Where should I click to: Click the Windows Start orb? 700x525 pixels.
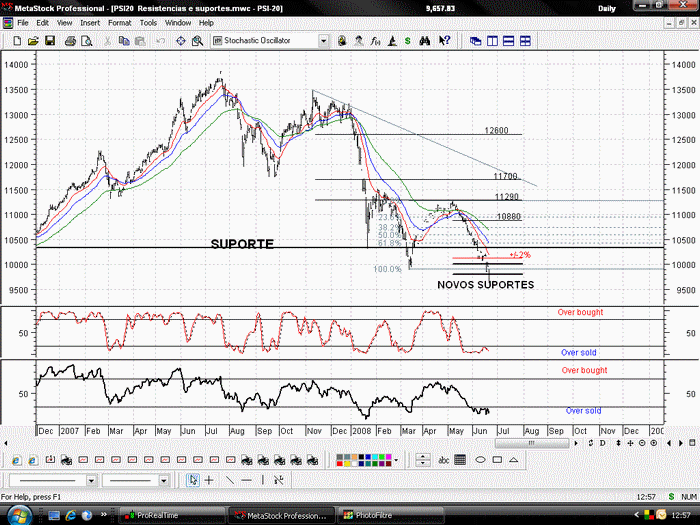tap(19, 516)
